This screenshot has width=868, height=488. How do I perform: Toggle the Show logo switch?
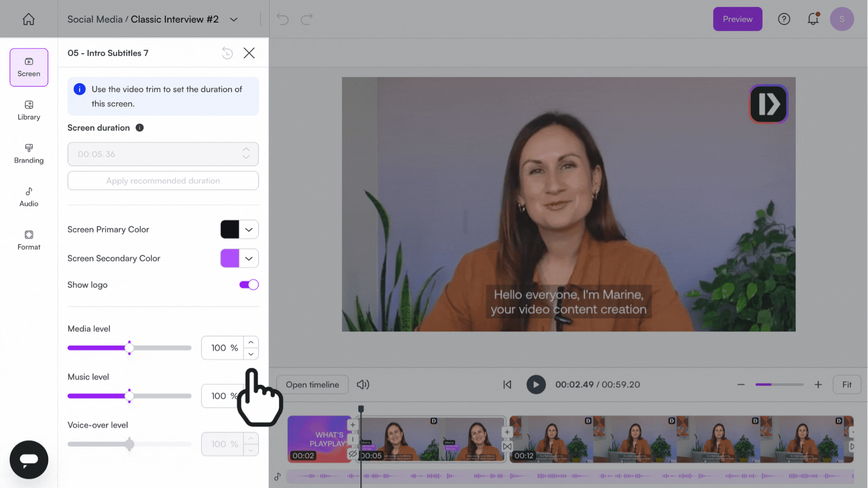[249, 285]
